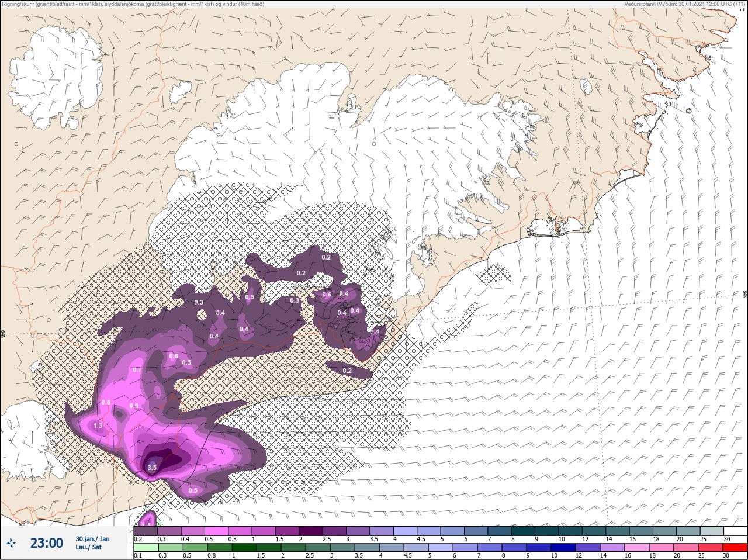Click the 'Veðurstofan/HM750m: 30.01.2021 12:00 UTC' run label
748x560 pixels.
coord(685,4)
